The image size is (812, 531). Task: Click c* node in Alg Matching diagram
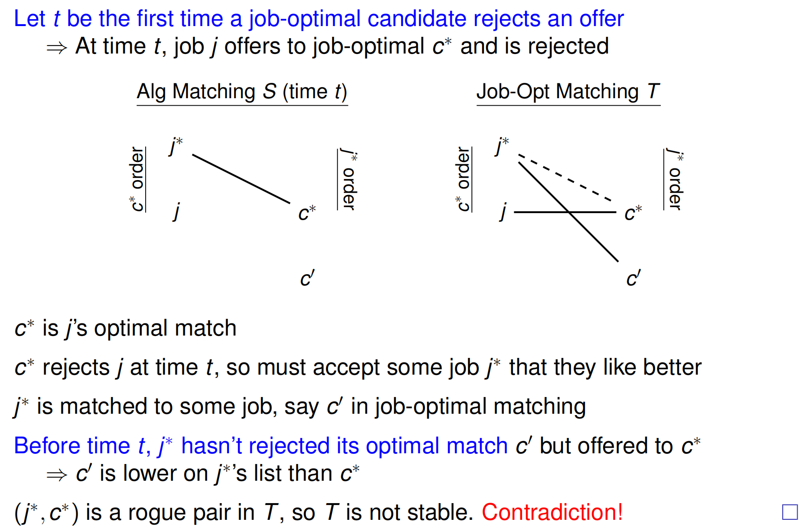click(x=307, y=213)
